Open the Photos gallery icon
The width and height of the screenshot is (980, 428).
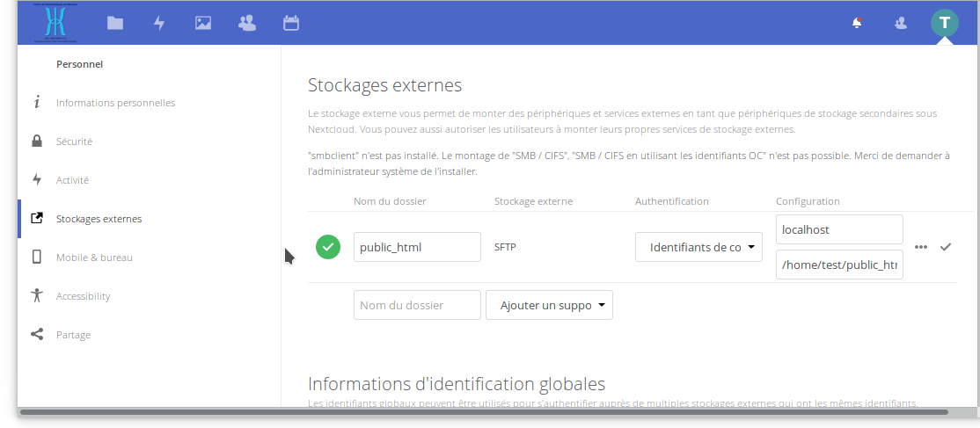click(x=203, y=24)
